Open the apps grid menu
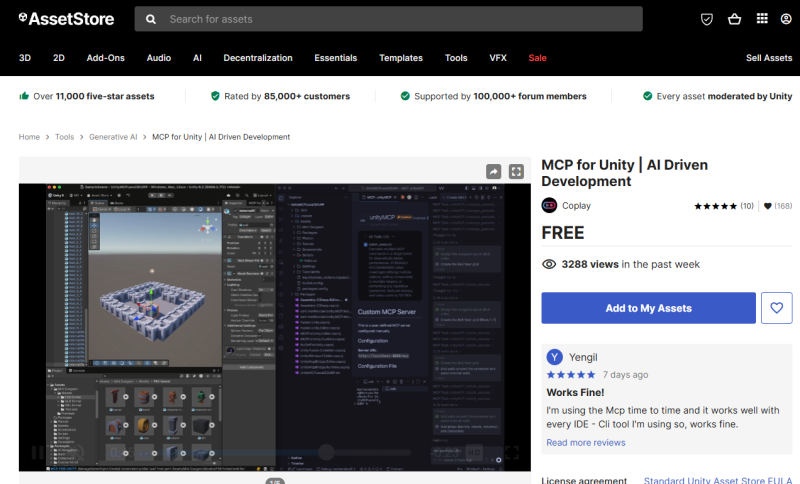Viewport: 800px width, 484px height. click(762, 19)
